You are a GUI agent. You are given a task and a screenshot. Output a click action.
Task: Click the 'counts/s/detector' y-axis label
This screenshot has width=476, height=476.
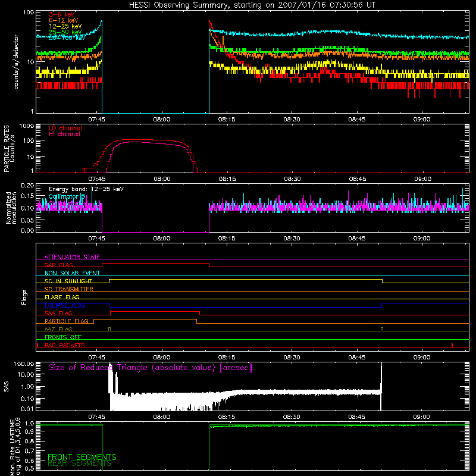click(x=16, y=62)
